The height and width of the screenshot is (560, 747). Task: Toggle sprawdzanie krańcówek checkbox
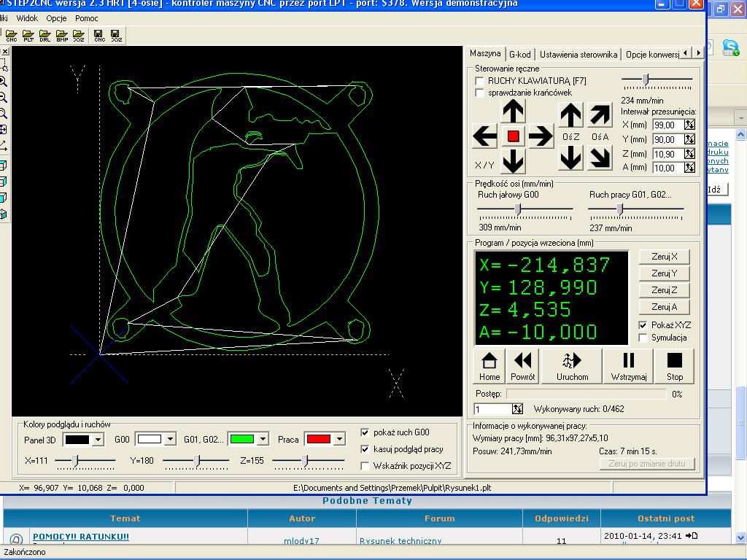click(x=480, y=93)
